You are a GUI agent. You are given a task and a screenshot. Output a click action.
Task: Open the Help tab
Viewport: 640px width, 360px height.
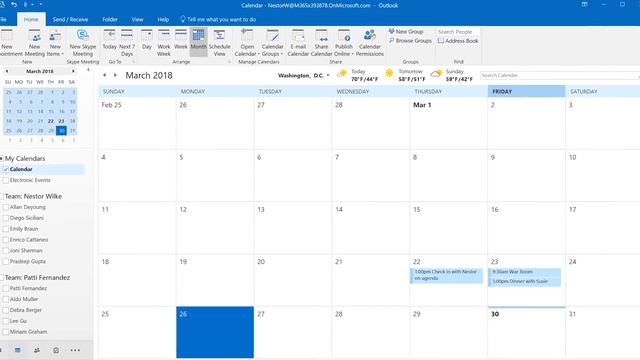point(163,19)
